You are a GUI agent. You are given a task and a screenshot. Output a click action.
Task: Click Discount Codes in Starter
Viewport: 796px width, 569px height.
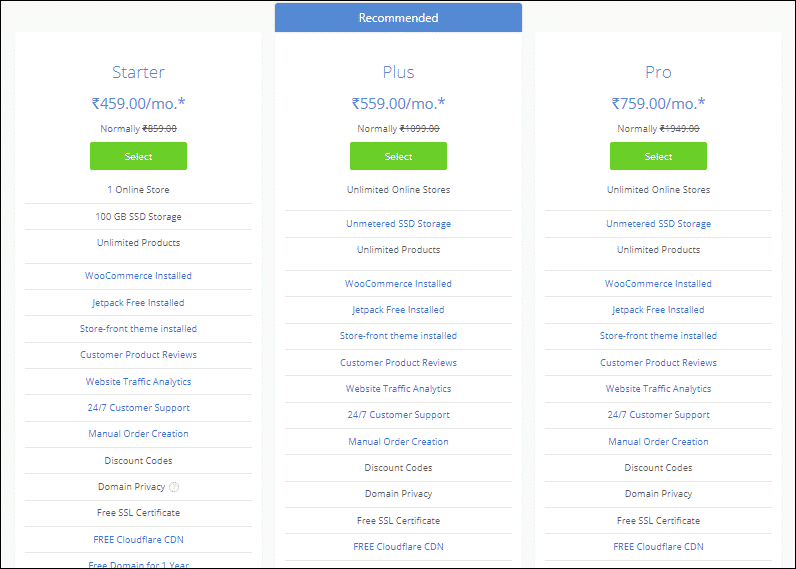tap(139, 461)
